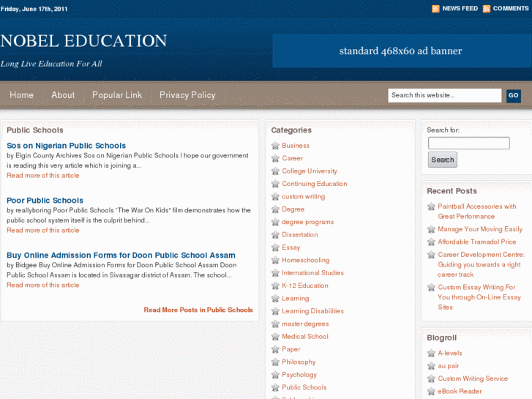Open the degree programs category
The image size is (532, 399).
308,222
